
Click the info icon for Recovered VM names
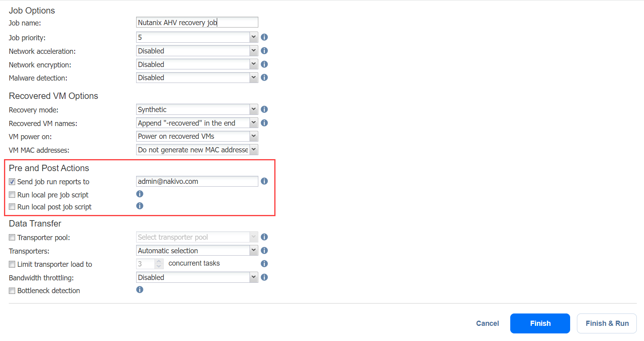pos(264,123)
